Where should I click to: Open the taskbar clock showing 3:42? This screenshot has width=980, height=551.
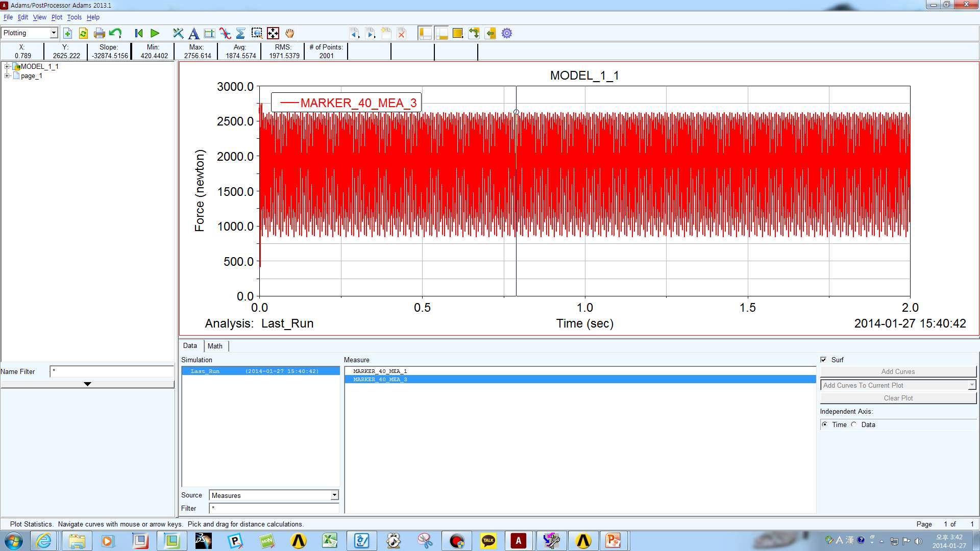coord(949,541)
